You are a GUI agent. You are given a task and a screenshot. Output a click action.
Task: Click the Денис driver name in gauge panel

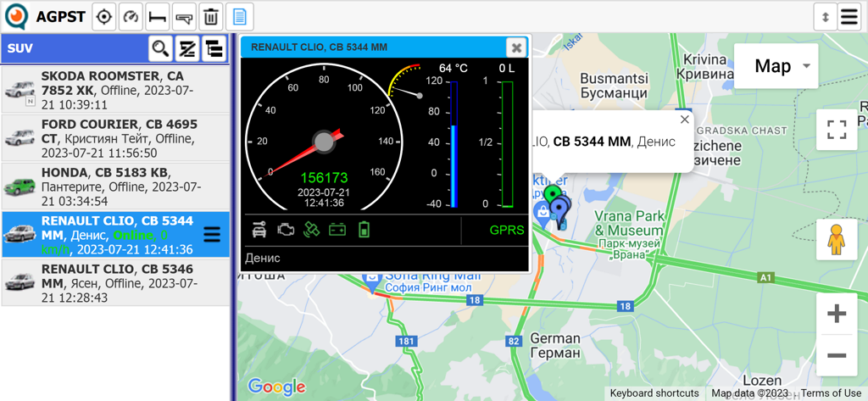(x=263, y=258)
